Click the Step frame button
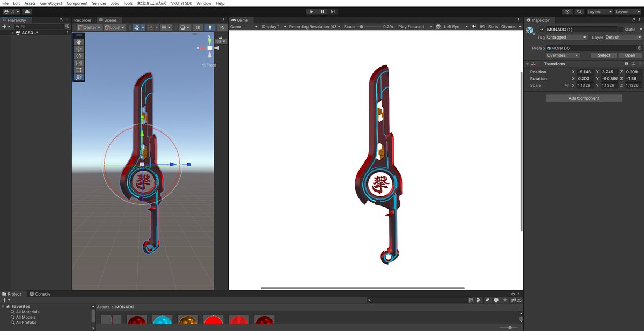Viewport: 644px width, 331px height. coord(333,11)
